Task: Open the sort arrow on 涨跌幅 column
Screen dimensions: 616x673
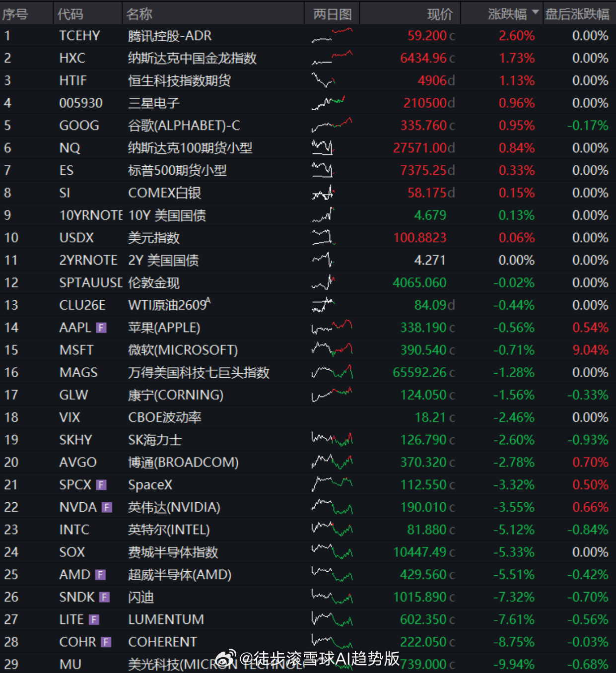Action: pos(535,12)
